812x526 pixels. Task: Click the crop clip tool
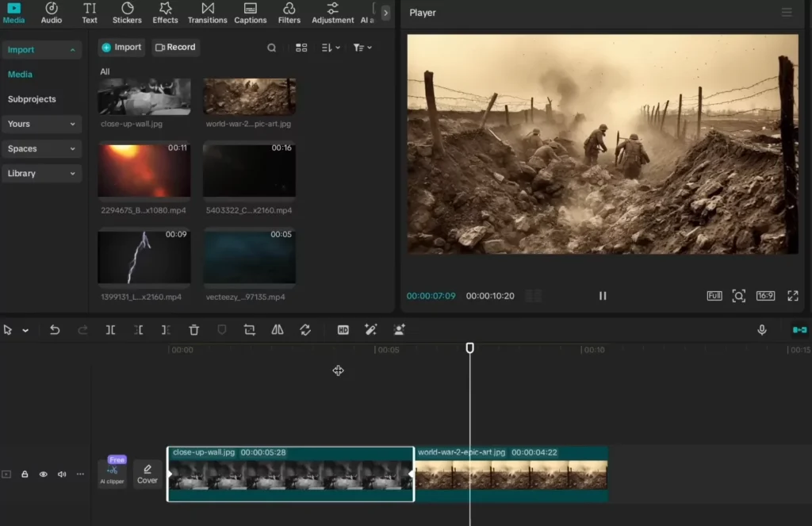pos(250,330)
